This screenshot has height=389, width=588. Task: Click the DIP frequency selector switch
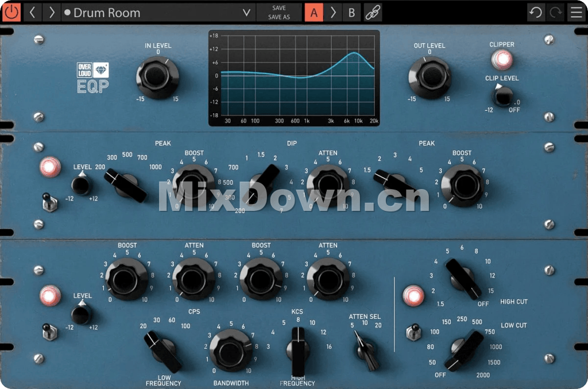pyautogui.click(x=261, y=184)
